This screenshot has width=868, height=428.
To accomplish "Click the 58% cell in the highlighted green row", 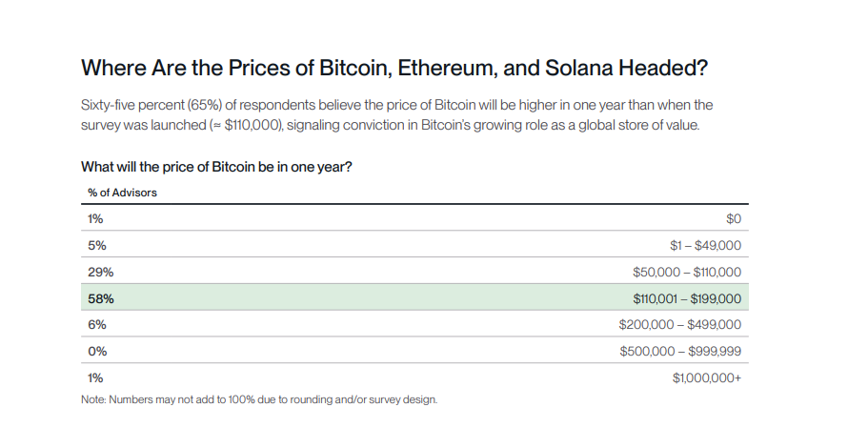I will tap(101, 298).
